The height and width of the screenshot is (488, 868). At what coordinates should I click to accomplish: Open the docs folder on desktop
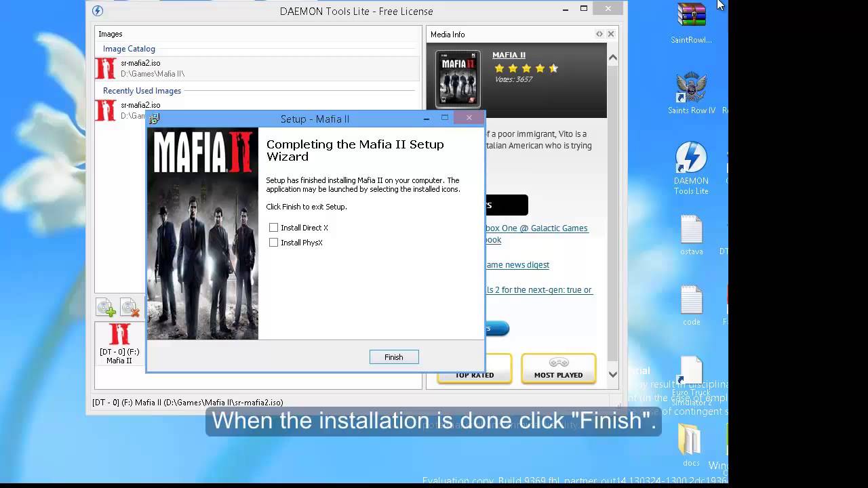point(691,446)
